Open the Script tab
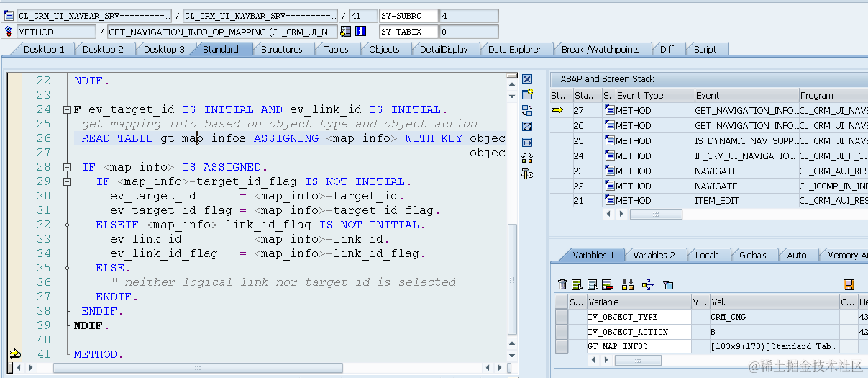The width and height of the screenshot is (868, 378). [705, 49]
